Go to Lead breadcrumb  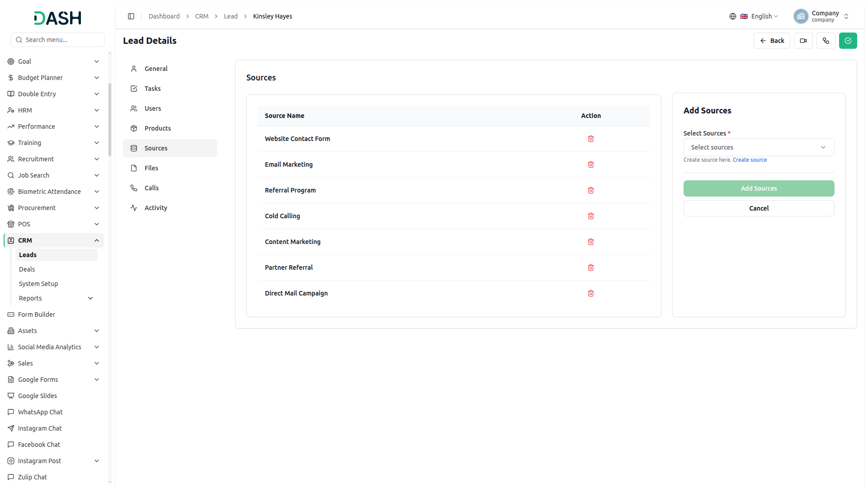[x=231, y=16]
